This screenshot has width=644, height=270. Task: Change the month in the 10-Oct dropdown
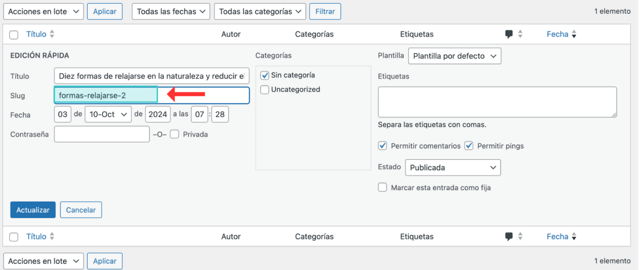(108, 114)
